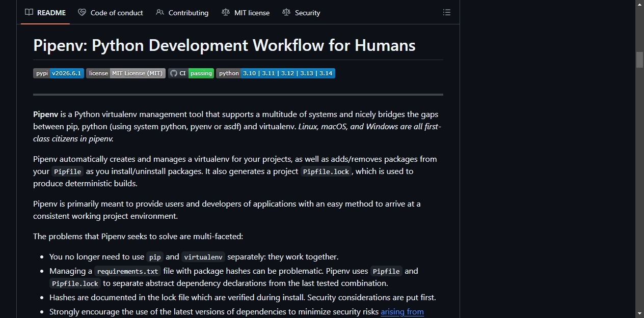The height and width of the screenshot is (318, 644).
Task: Open the CI passing badge
Action: click(191, 73)
